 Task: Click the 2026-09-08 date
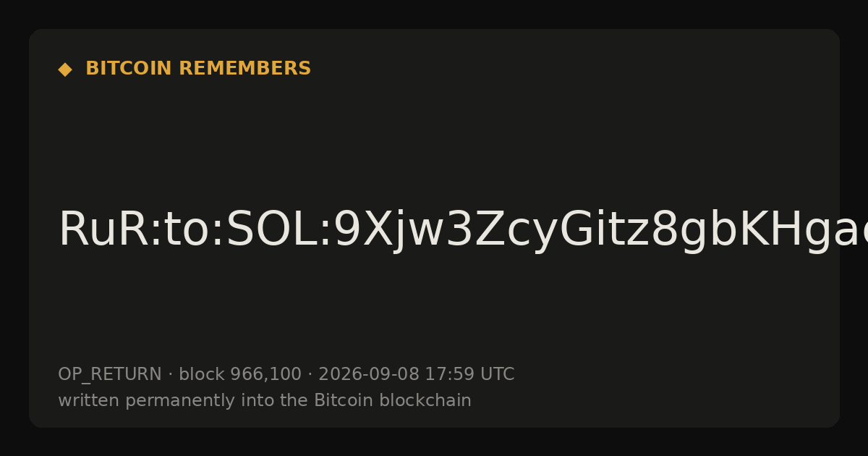point(369,374)
